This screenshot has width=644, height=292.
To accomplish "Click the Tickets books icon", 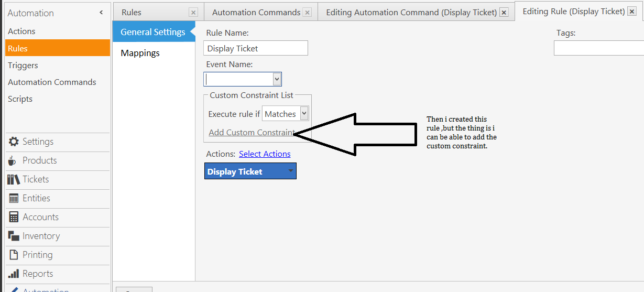I will 14,179.
